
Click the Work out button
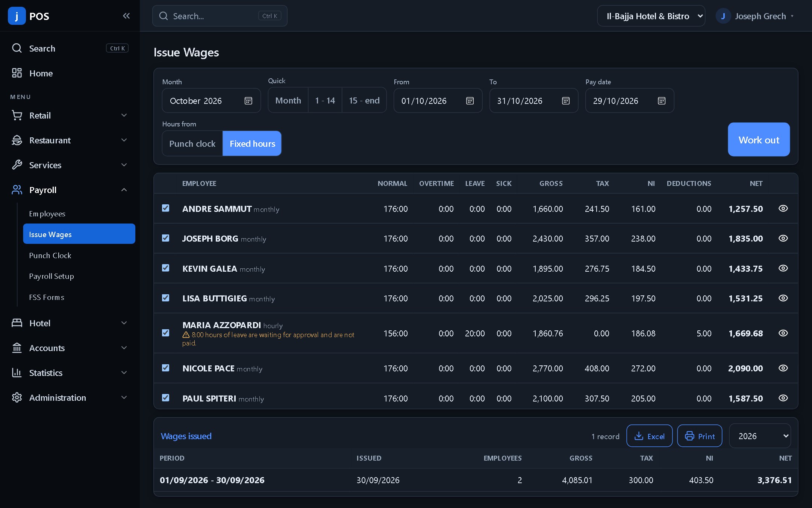tap(759, 140)
